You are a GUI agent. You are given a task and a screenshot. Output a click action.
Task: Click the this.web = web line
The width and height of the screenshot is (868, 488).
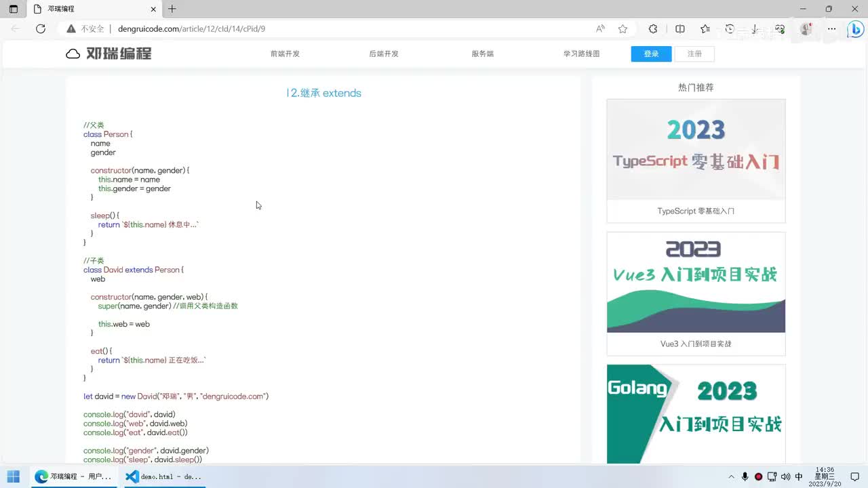(123, 324)
